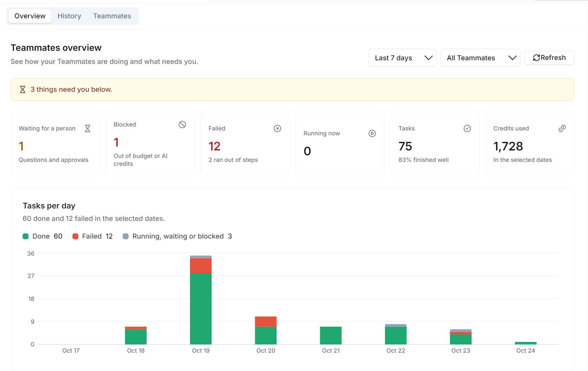The height and width of the screenshot is (371, 588).
Task: Click the hourglass icon in the Waiting for a person card
Action: (88, 128)
